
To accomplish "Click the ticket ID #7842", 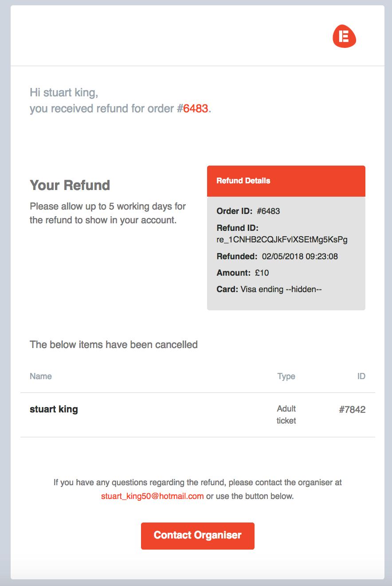I will click(x=352, y=410).
